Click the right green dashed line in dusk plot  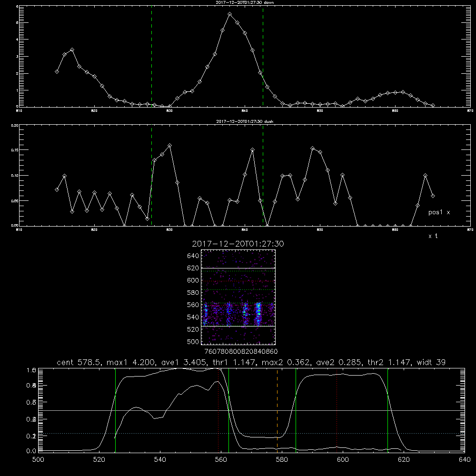pyautogui.click(x=263, y=175)
